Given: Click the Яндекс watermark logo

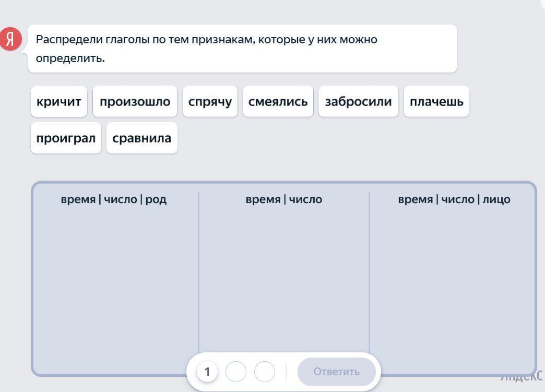Looking at the screenshot, I should coord(522,377).
